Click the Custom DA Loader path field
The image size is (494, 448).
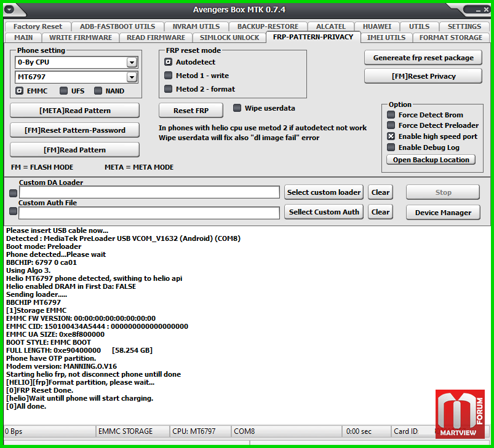click(x=149, y=192)
